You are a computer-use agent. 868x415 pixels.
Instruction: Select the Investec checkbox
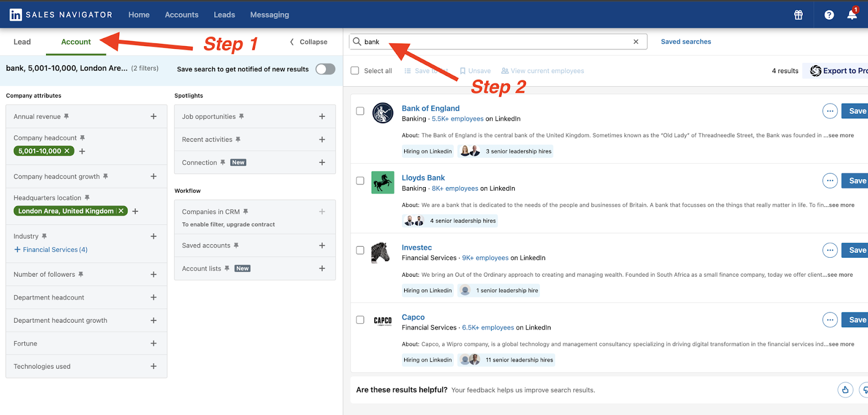coord(360,250)
